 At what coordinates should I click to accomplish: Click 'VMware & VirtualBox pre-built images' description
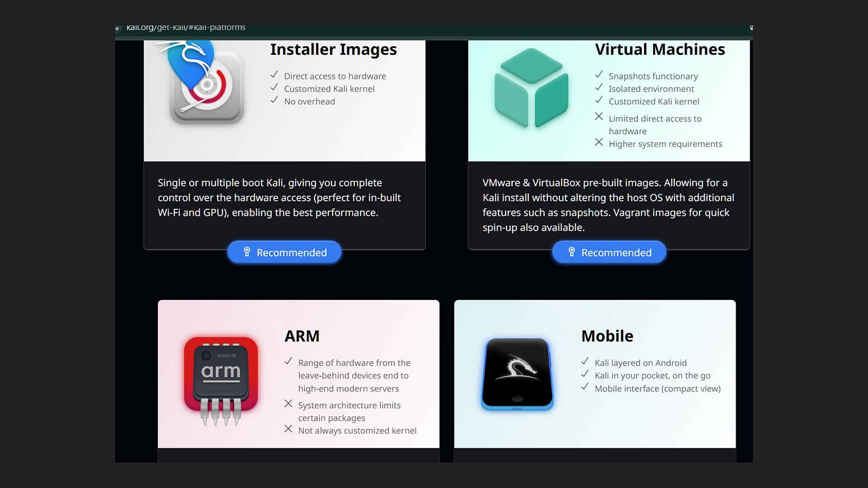(x=608, y=206)
